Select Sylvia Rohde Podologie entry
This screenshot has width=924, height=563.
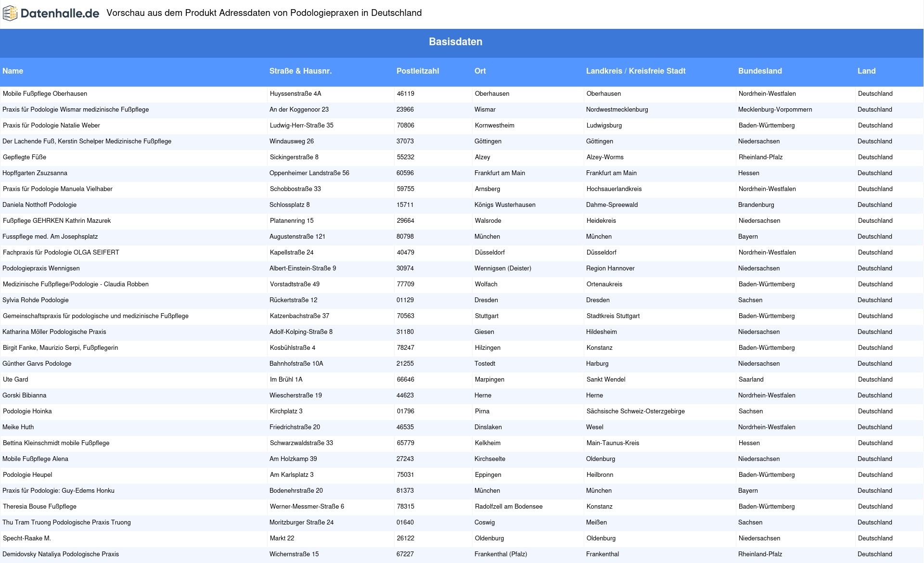click(x=36, y=300)
